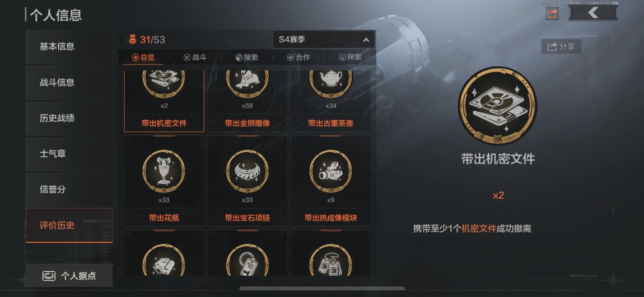Open 个人据点 personal stronghold

[69, 276]
